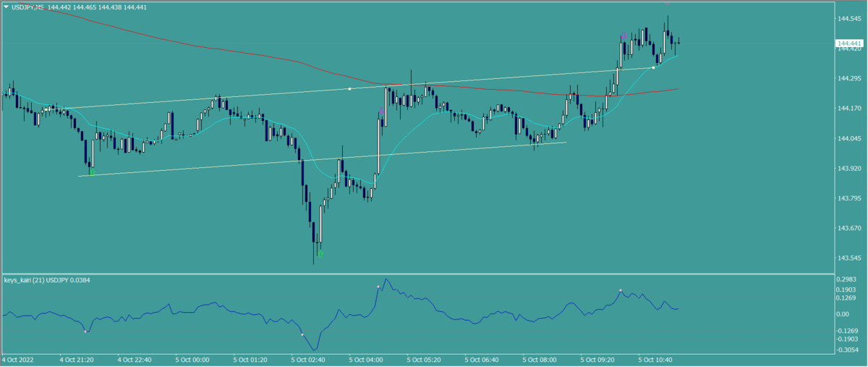The image size is (868, 367).
Task: Click the 0.1903 indicator scale value
Action: tap(848, 290)
